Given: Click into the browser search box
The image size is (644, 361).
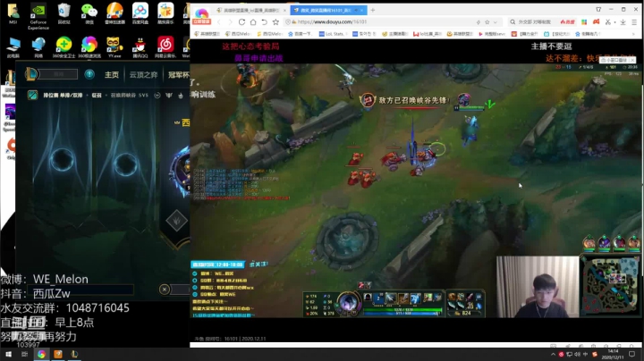Looking at the screenshot, I should [534, 22].
